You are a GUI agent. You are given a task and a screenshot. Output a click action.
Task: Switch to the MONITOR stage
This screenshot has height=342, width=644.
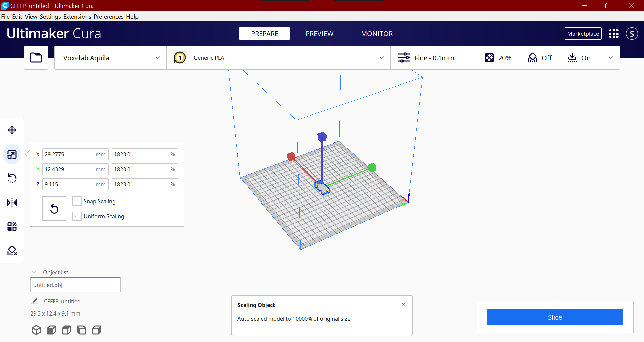(377, 34)
